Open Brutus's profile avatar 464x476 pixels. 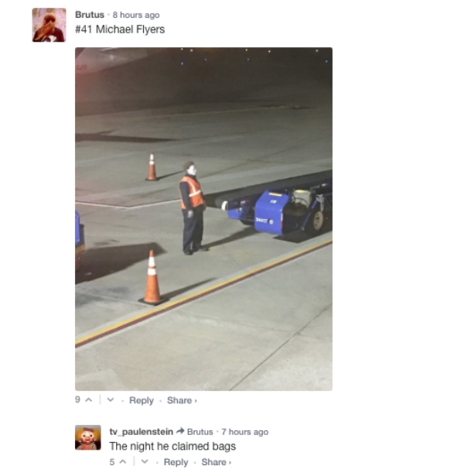point(49,25)
